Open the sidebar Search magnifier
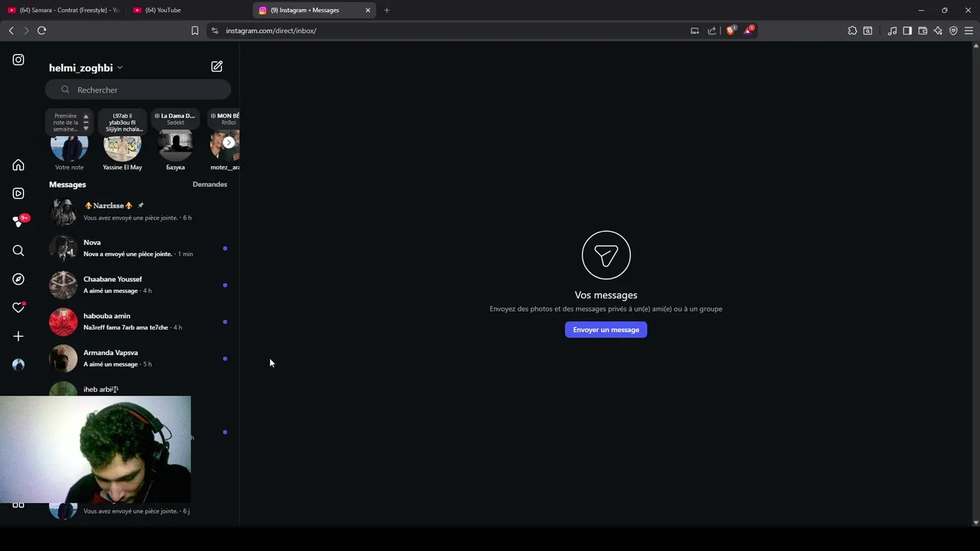Screen dimensions: 980x551 (x=18, y=251)
